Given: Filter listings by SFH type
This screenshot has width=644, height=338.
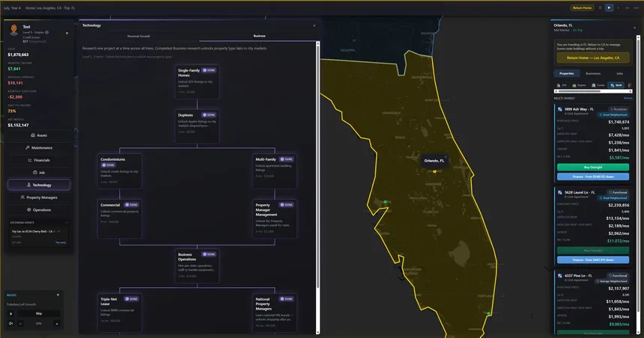Looking at the screenshot, I should (562, 85).
